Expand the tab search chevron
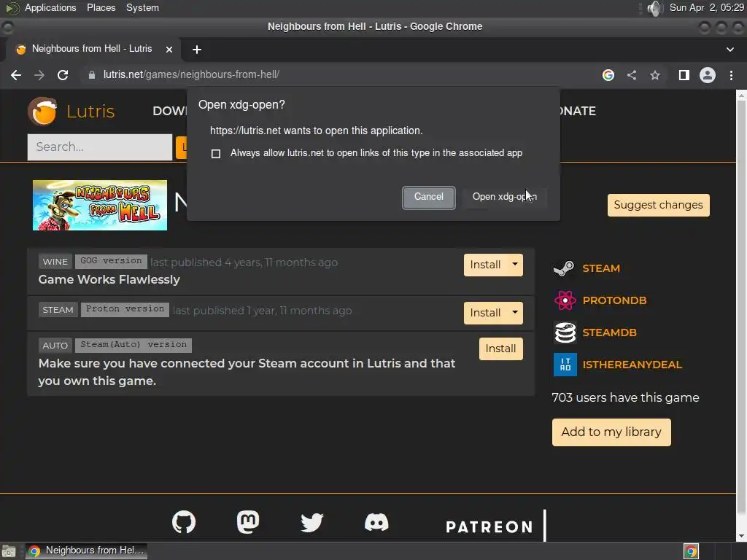The image size is (747, 560). click(x=729, y=50)
